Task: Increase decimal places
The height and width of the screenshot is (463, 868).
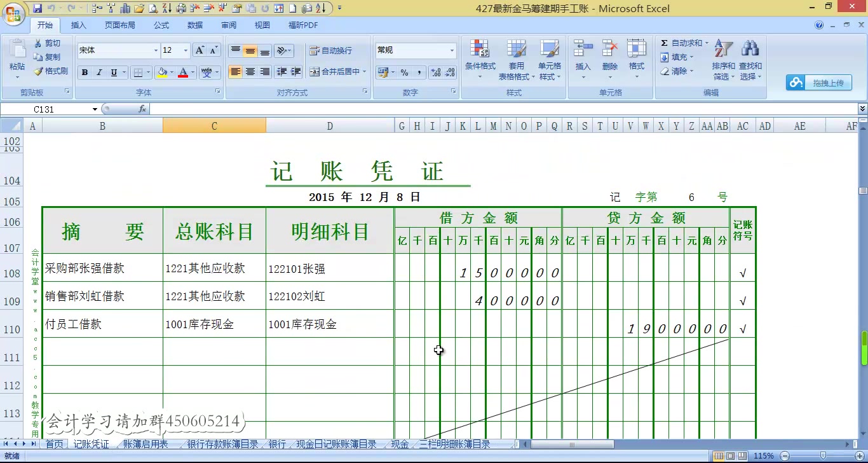Action: pos(435,73)
